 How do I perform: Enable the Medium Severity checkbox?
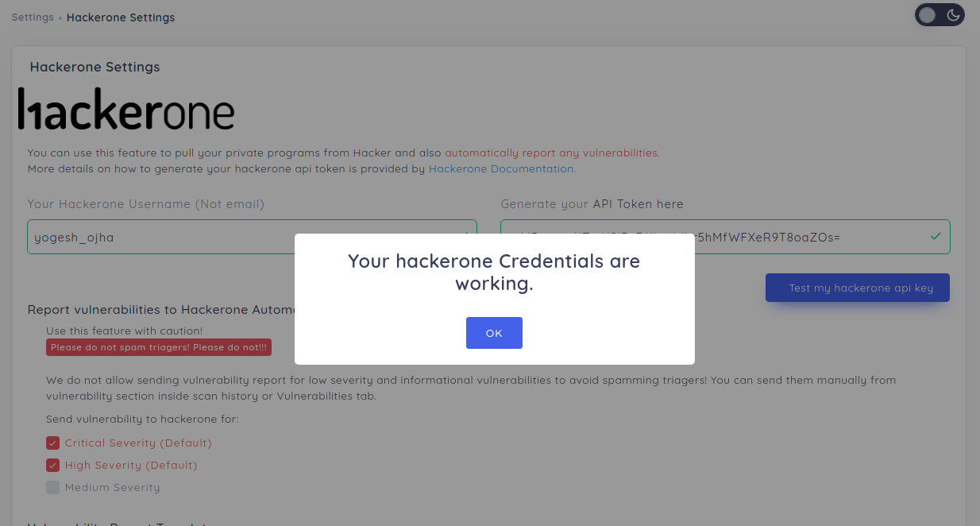click(x=53, y=487)
